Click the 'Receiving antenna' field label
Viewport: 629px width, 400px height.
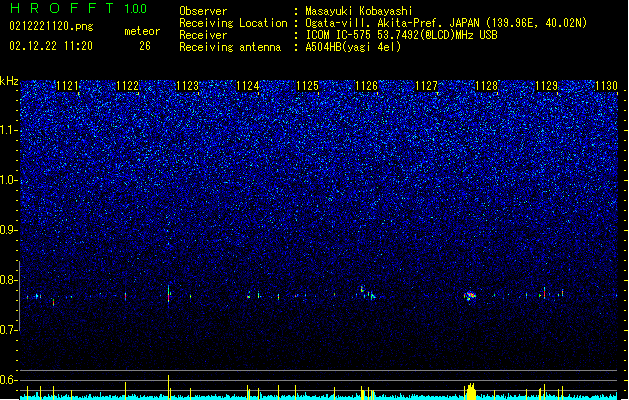tap(230, 47)
